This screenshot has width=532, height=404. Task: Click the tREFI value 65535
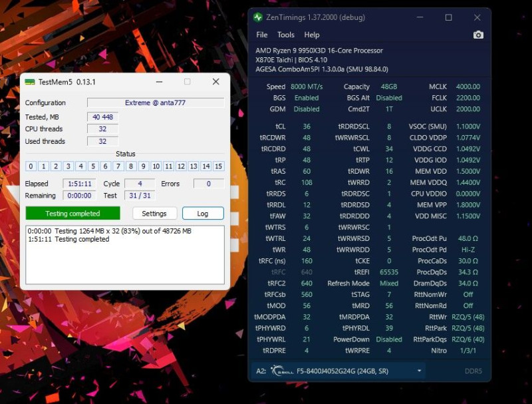click(389, 272)
